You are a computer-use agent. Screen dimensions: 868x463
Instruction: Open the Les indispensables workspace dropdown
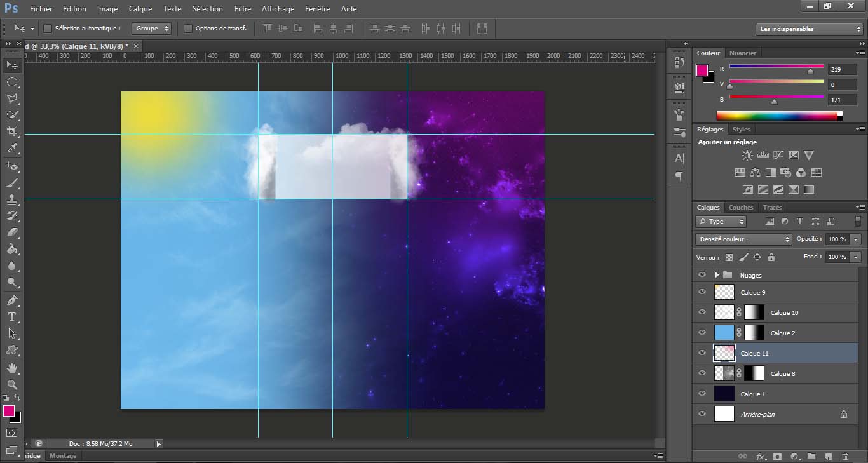coord(810,29)
